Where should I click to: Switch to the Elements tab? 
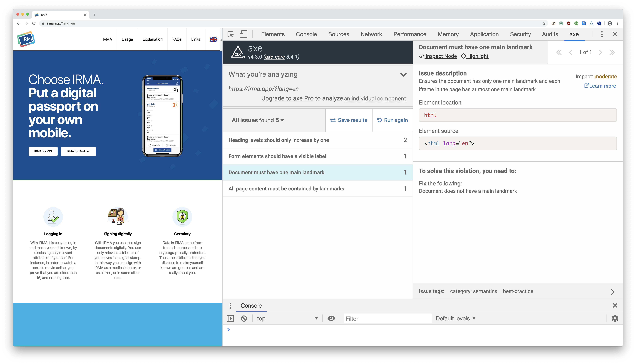[273, 34]
